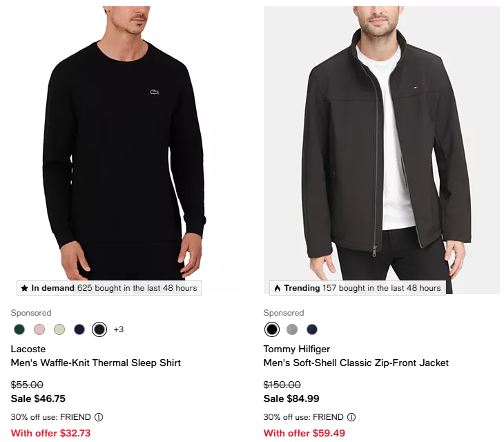Show +3 more Lacoste colors
This screenshot has width=504, height=442.
(x=119, y=329)
